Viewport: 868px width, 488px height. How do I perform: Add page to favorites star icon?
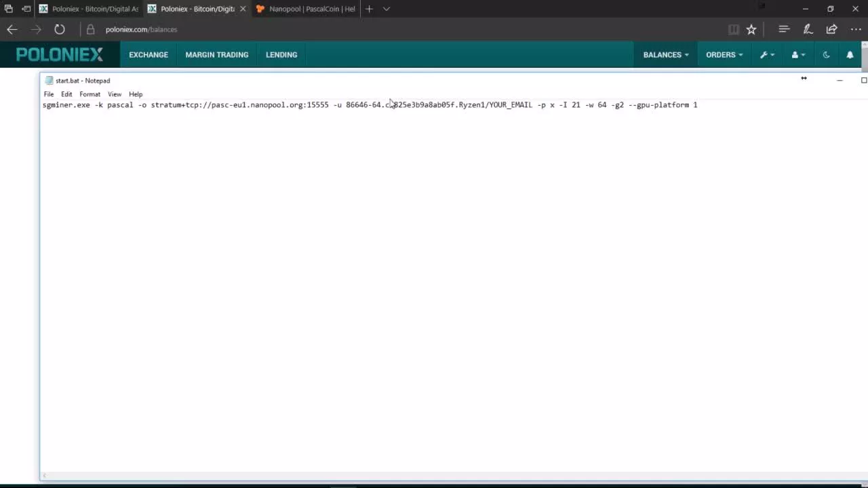coord(751,29)
